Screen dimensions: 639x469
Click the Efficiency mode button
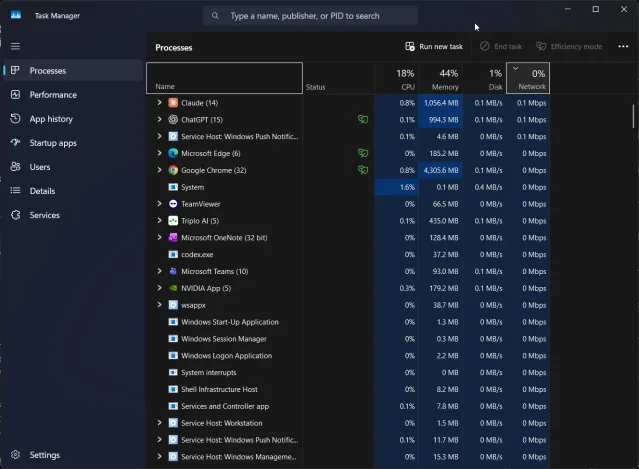pyautogui.click(x=569, y=46)
